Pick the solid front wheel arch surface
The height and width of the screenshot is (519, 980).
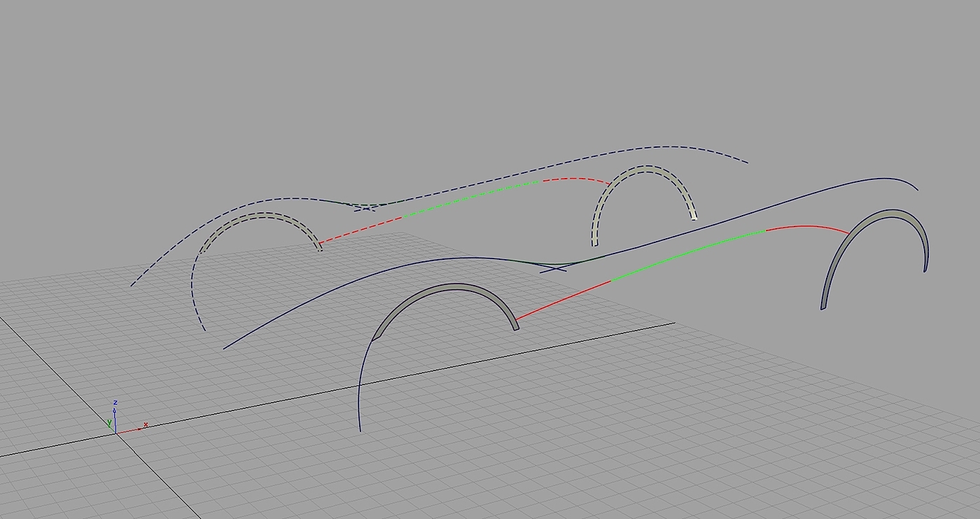[448, 289]
